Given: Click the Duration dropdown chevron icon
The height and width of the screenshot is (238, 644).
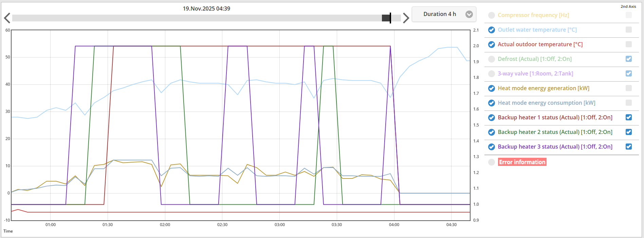Looking at the screenshot, I should point(469,14).
